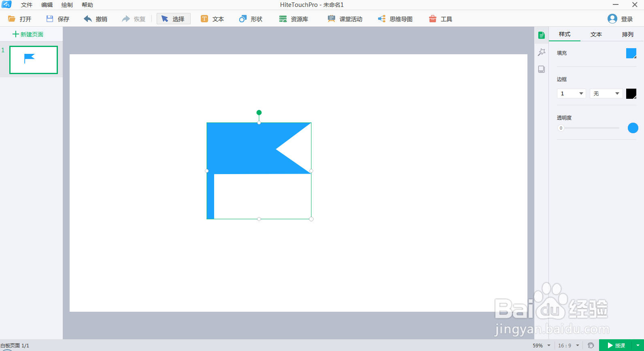
Task: Click the 白板页面 1/1 status text
Action: 15,346
